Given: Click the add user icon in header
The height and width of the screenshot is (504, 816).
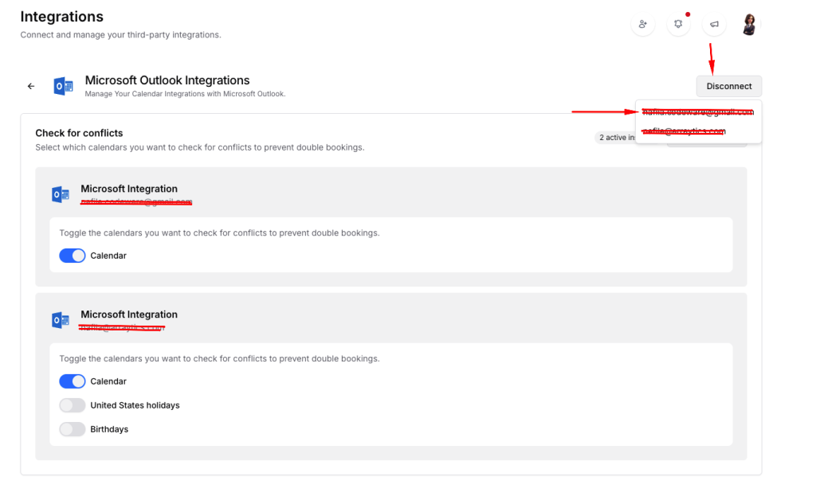Looking at the screenshot, I should (642, 25).
